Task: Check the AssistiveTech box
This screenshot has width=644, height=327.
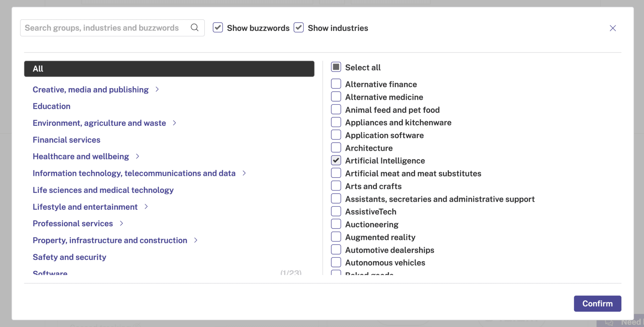Action: [x=336, y=211]
